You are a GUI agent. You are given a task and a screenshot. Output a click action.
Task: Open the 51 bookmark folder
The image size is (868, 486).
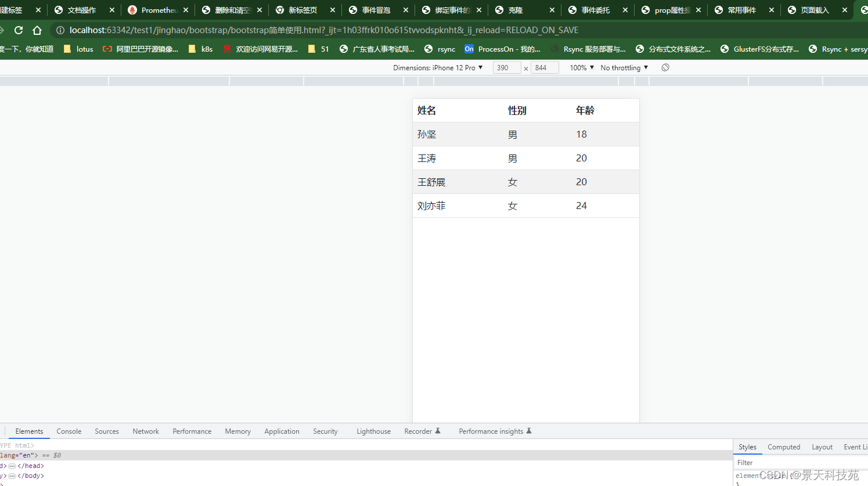click(x=318, y=49)
